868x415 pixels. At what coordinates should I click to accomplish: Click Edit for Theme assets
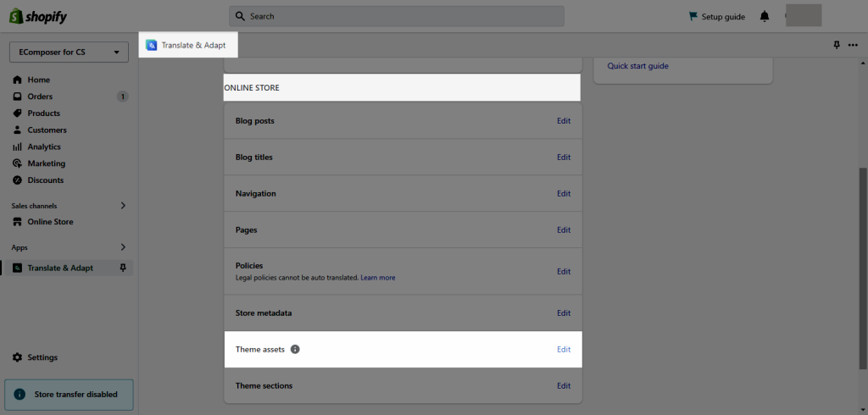(564, 349)
